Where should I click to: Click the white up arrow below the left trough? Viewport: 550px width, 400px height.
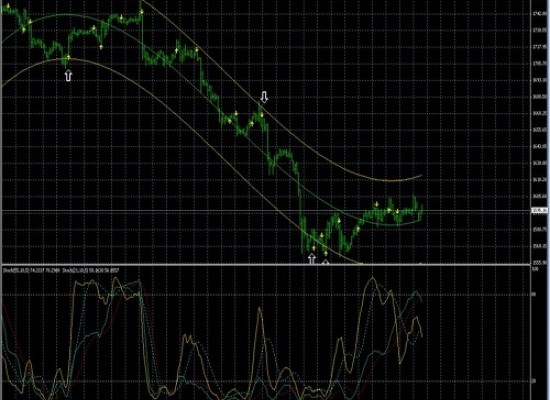(68, 75)
